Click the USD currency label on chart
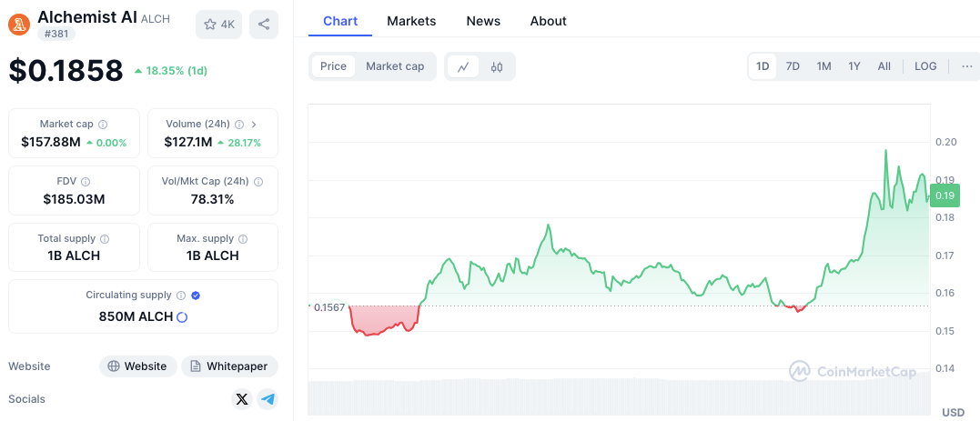This screenshot has height=421, width=980. (953, 412)
